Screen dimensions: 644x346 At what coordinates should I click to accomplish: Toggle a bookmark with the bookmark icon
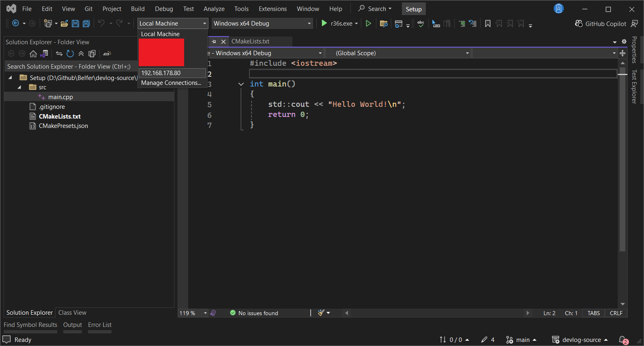pyautogui.click(x=488, y=24)
